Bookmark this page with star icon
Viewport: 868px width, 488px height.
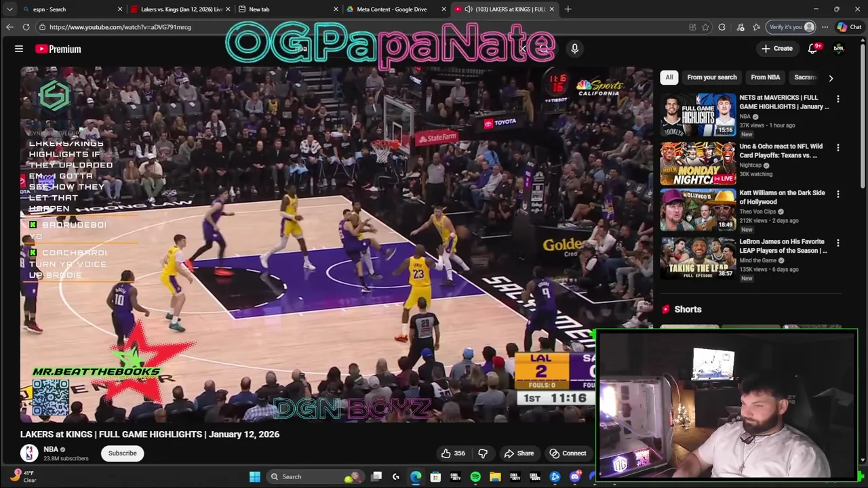(x=706, y=27)
